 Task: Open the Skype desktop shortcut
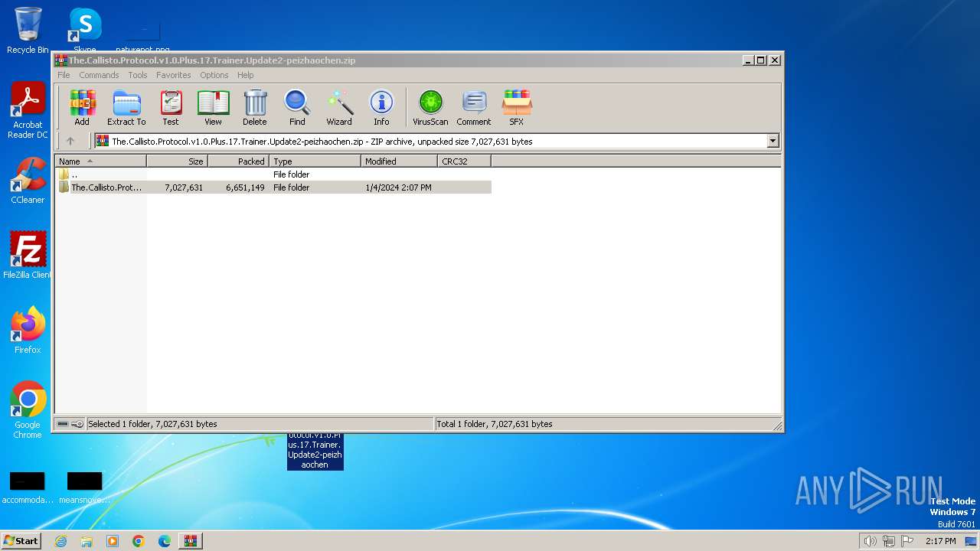click(x=84, y=29)
